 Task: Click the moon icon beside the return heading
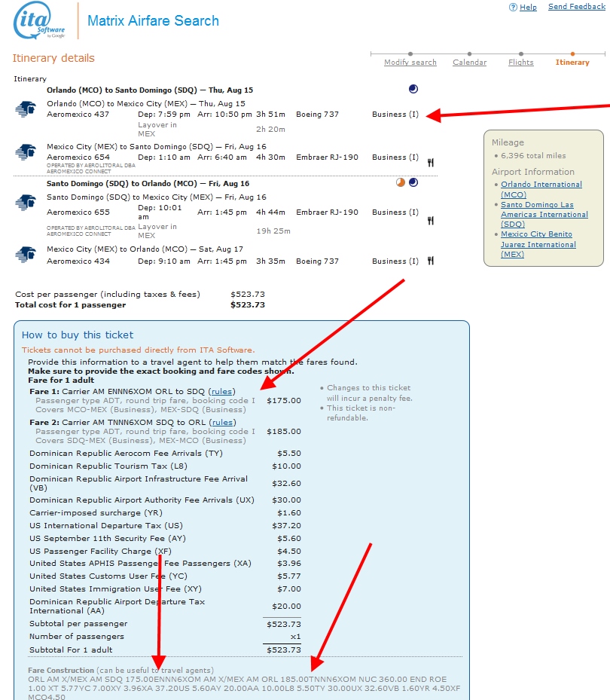coord(413,182)
